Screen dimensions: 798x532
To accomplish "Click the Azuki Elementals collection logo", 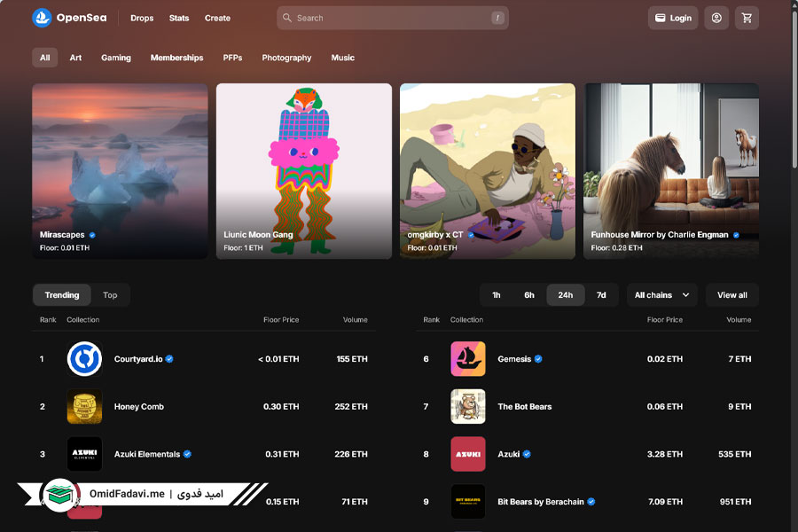I will click(84, 454).
